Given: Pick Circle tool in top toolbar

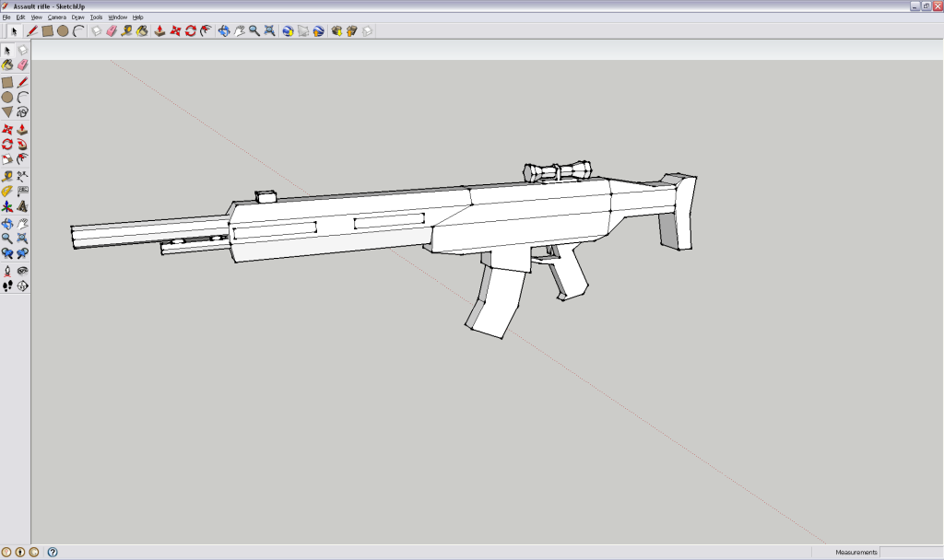Looking at the screenshot, I should click(63, 31).
